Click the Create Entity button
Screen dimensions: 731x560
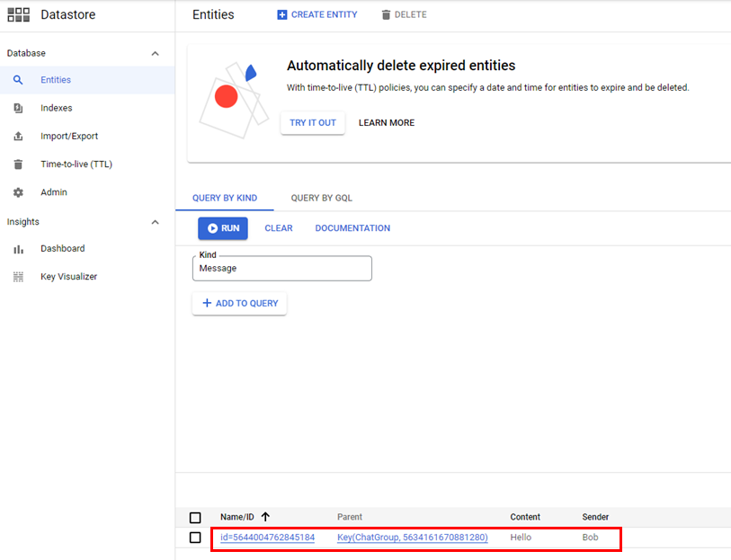coord(316,14)
